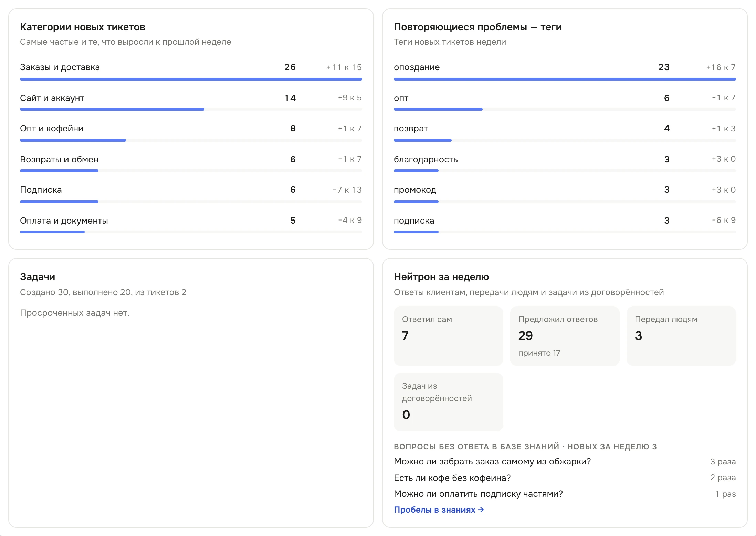Click the 'Заказы и доставка' category row
756x536 pixels.
click(191, 71)
